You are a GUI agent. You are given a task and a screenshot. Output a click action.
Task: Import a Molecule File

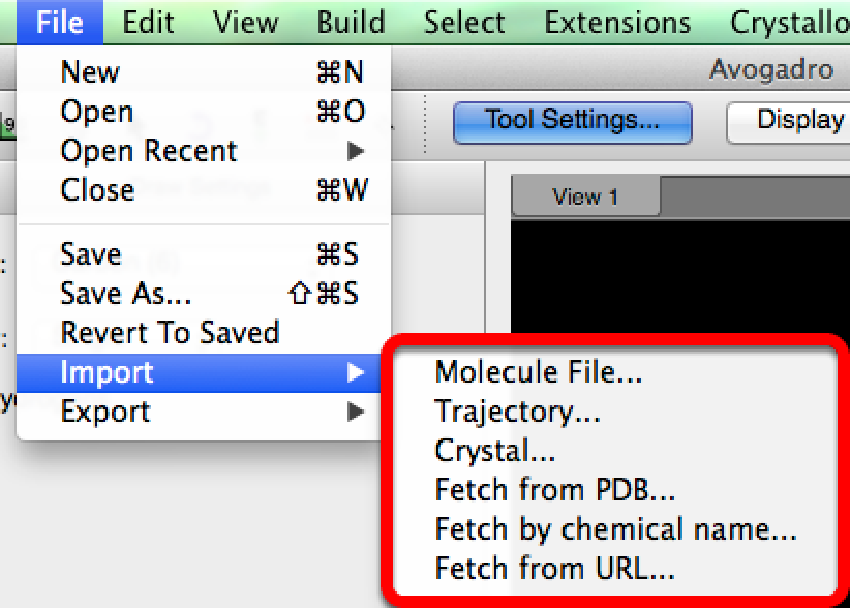(x=538, y=372)
